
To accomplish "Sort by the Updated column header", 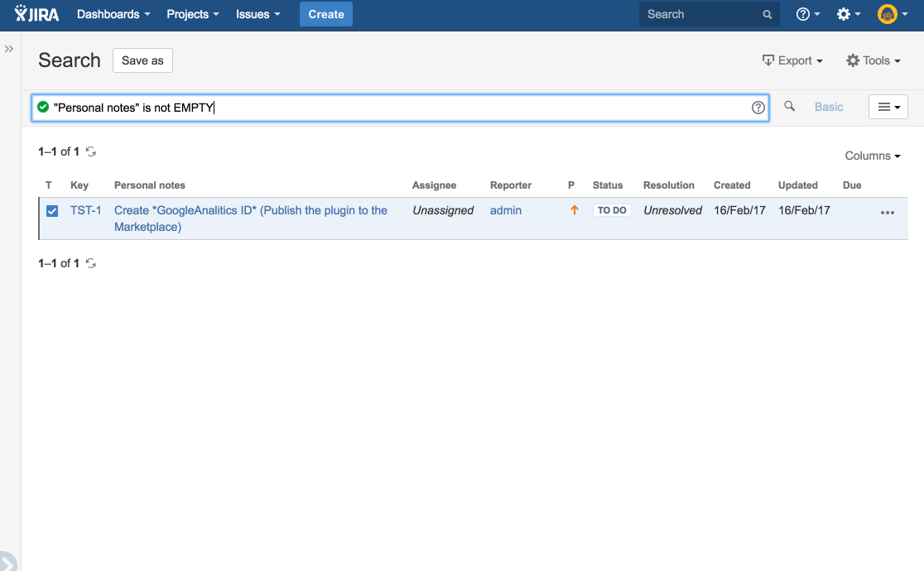I will pyautogui.click(x=798, y=185).
